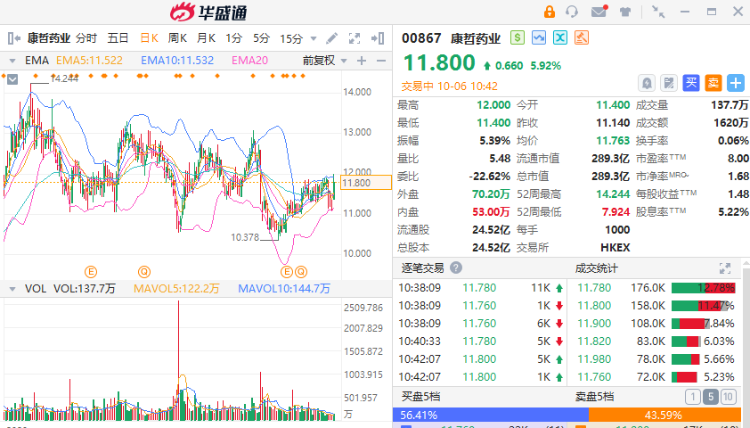Image resolution: width=750 pixels, height=428 pixels.
Task: Select the 1分 chart tab
Action: point(234,38)
